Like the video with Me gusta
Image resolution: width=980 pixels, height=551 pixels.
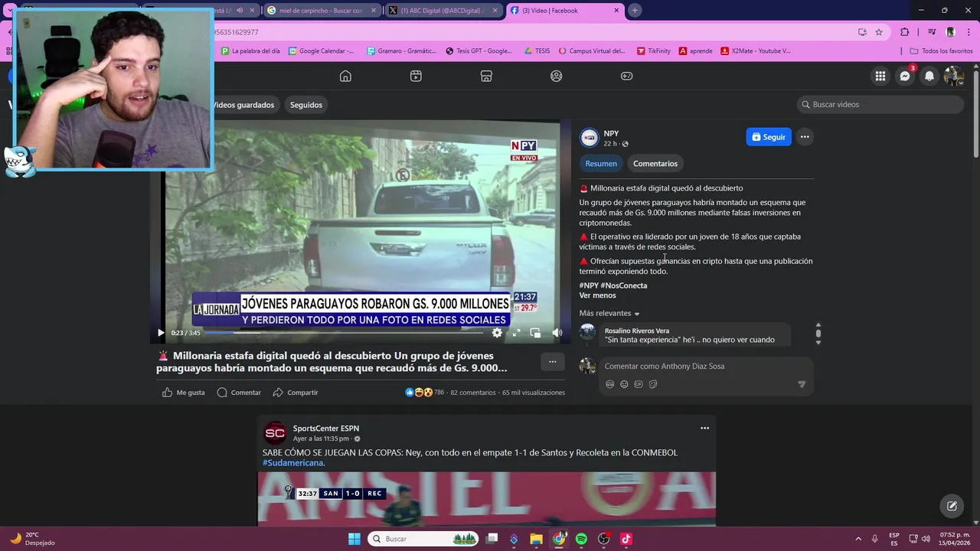click(184, 393)
